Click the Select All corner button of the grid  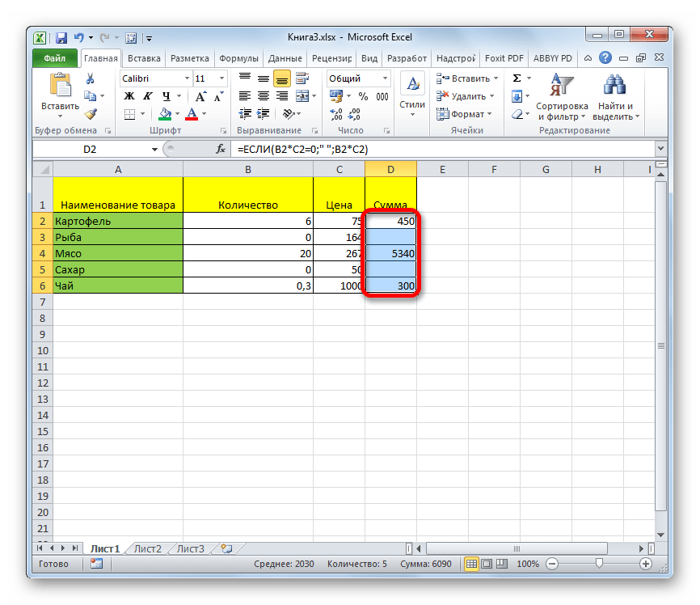pyautogui.click(x=44, y=169)
